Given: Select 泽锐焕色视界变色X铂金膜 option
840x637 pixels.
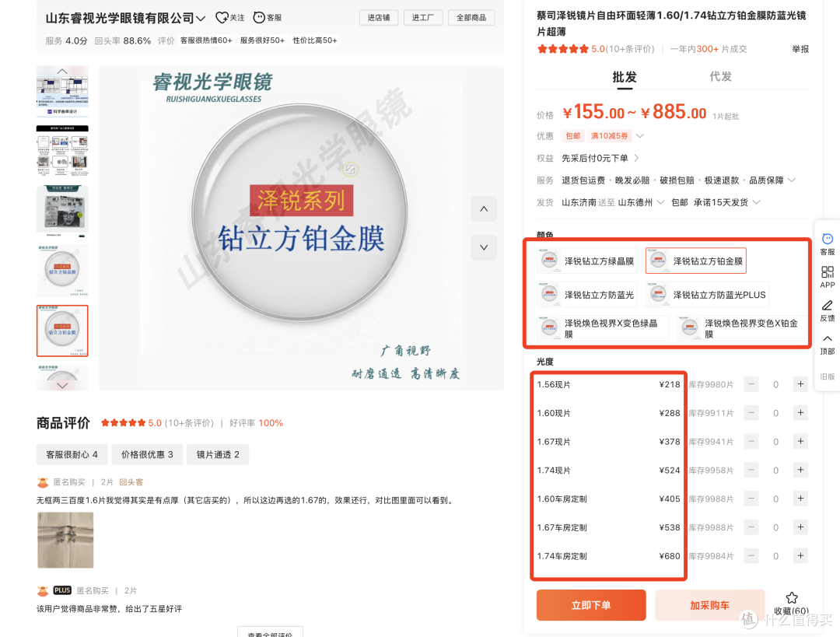Looking at the screenshot, I should [743, 328].
